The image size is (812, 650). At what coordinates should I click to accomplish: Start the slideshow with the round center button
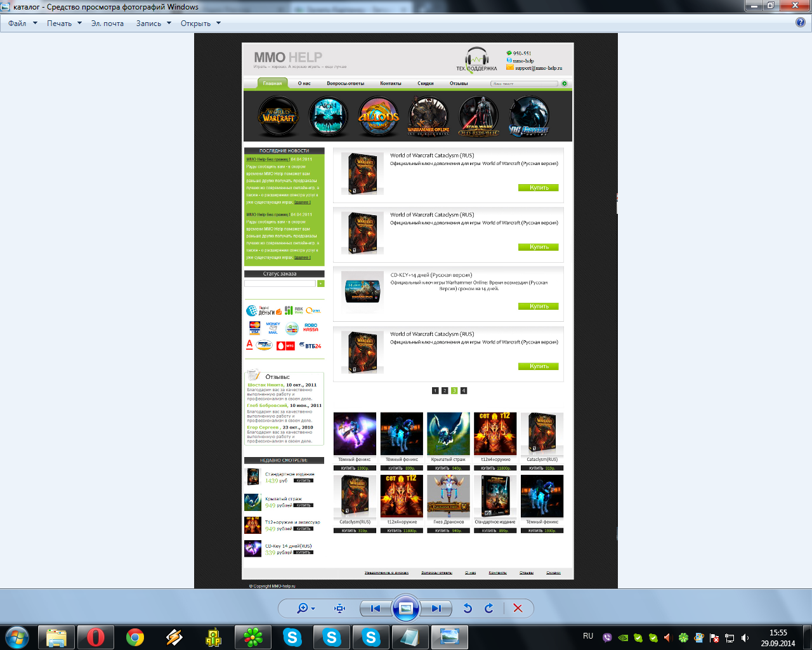coord(406,608)
